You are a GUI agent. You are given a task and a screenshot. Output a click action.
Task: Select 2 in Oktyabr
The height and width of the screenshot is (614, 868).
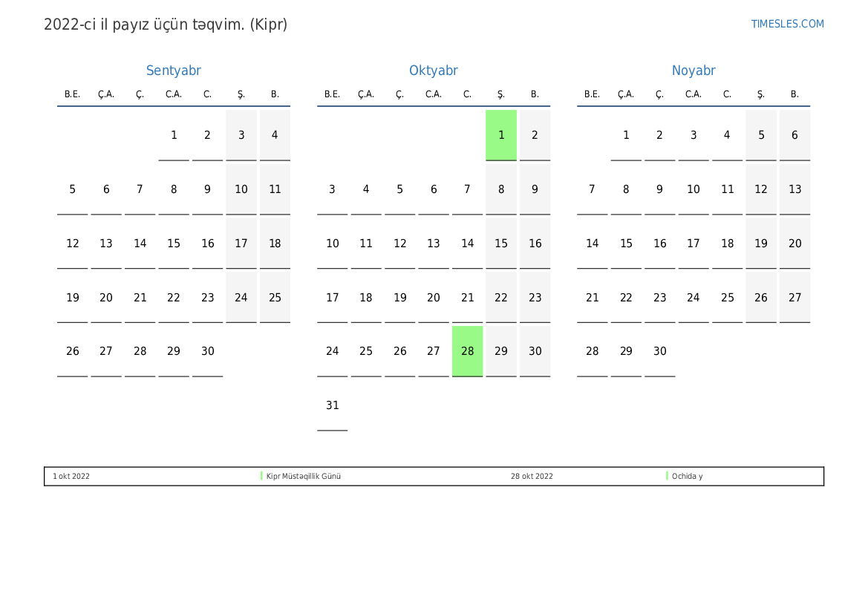tap(535, 135)
